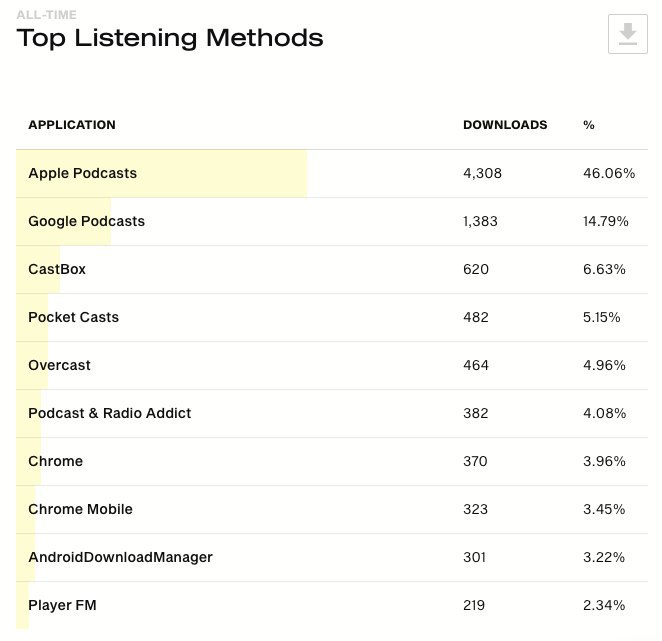This screenshot has height=641, width=662.
Task: Click the Player FM entry
Action: coord(62,605)
